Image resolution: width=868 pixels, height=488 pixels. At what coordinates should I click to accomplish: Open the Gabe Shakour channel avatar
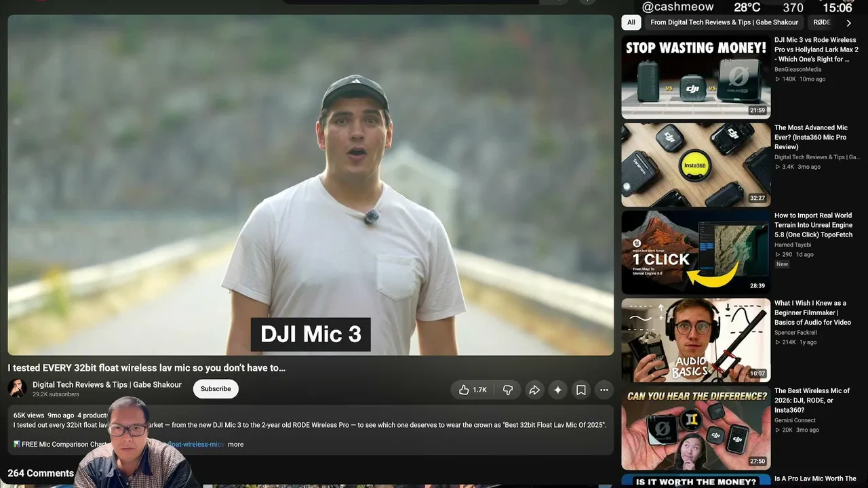coord(17,388)
